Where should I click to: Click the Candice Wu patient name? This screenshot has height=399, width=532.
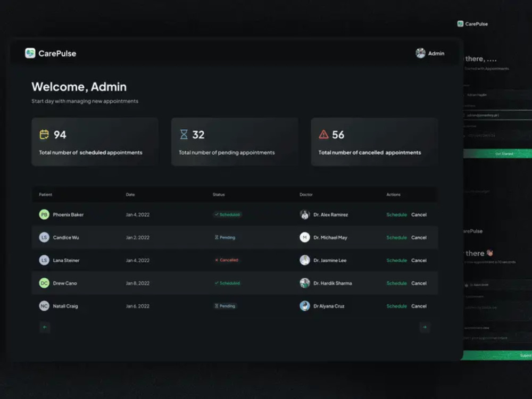point(66,237)
